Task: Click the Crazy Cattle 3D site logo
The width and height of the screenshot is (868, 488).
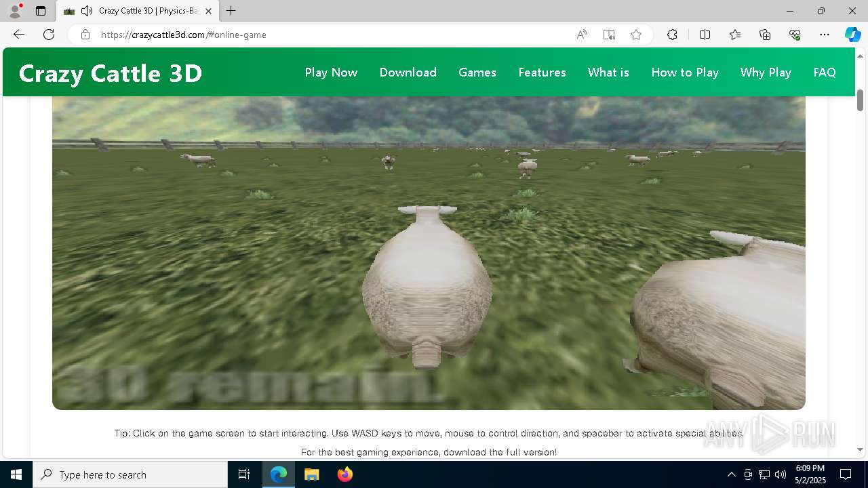Action: coord(111,73)
